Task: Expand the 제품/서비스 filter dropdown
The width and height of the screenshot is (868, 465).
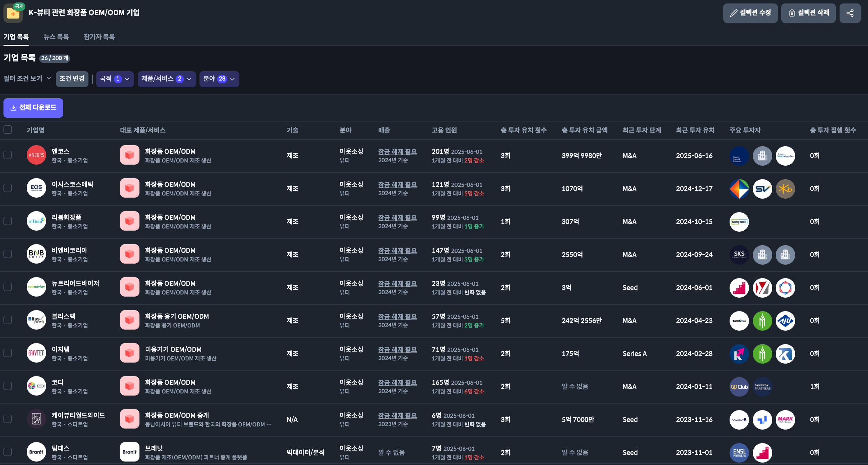Action: click(x=167, y=79)
